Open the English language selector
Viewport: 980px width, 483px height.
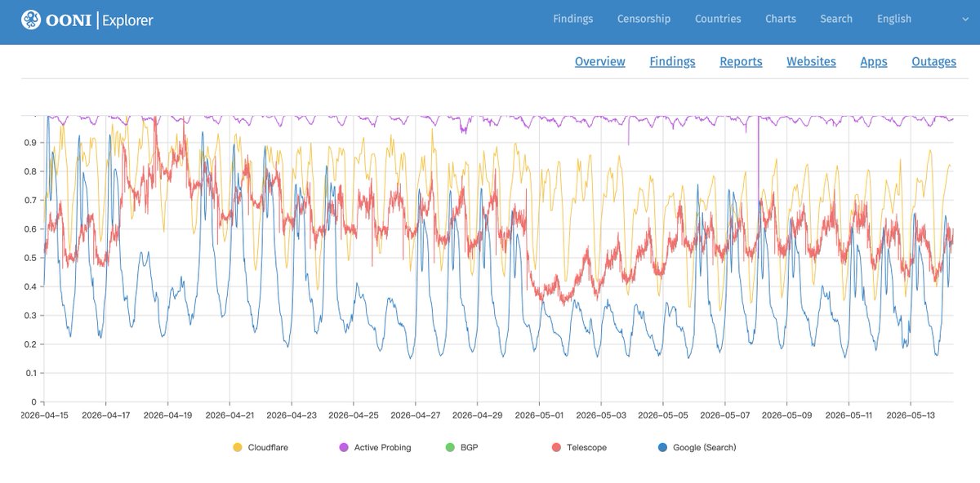pos(894,19)
